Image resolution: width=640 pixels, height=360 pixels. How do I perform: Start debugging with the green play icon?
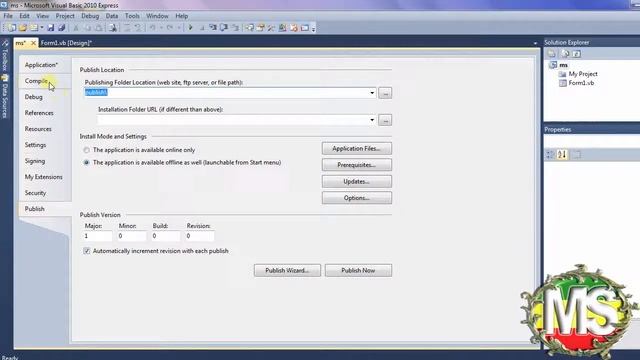click(190, 28)
